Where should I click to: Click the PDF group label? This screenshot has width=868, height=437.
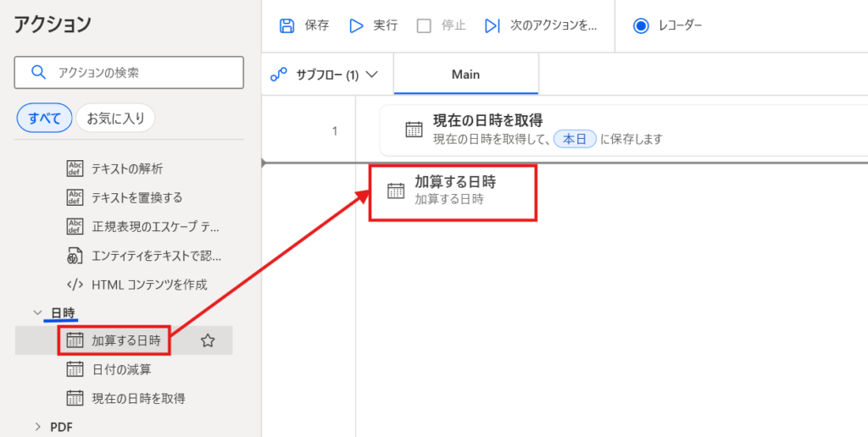[61, 427]
